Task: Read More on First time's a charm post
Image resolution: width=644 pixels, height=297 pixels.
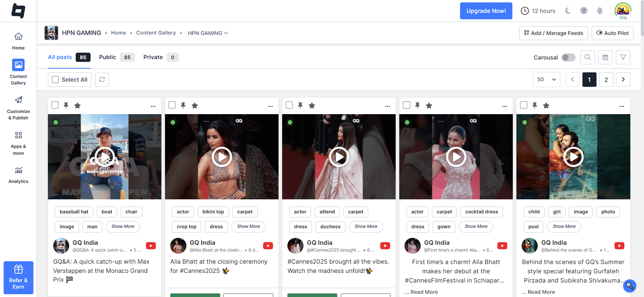Action: coord(424,292)
